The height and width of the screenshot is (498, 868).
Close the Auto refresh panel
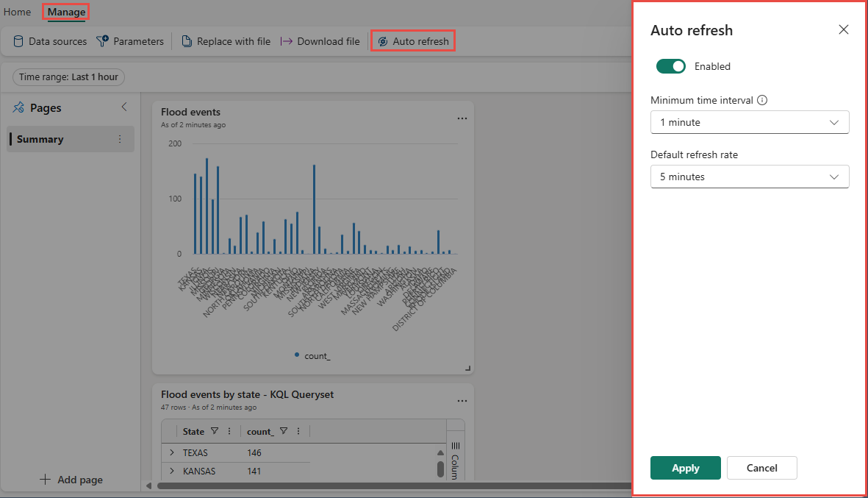click(843, 29)
